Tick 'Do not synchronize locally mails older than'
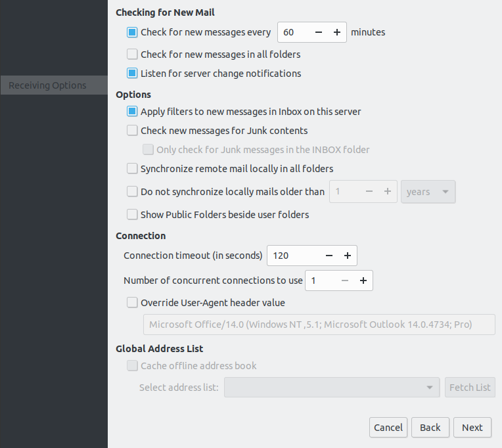Viewport: 502px width, 448px height. [133, 192]
